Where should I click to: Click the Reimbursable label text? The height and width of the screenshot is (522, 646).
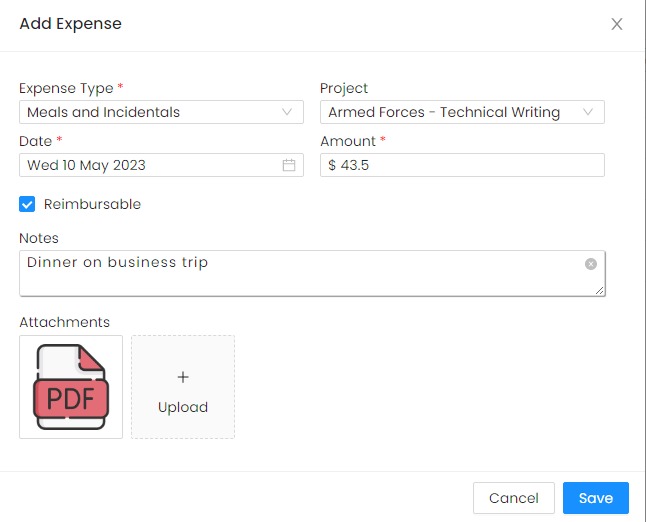92,204
